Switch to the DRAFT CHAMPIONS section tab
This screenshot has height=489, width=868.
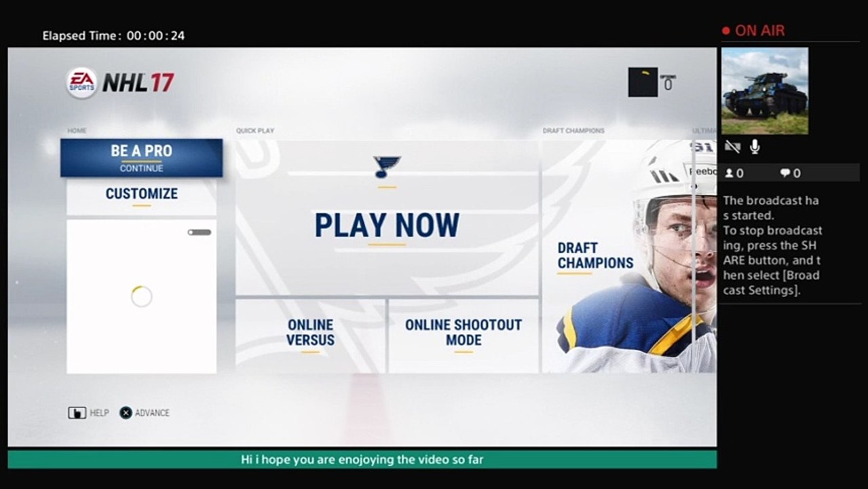(573, 130)
